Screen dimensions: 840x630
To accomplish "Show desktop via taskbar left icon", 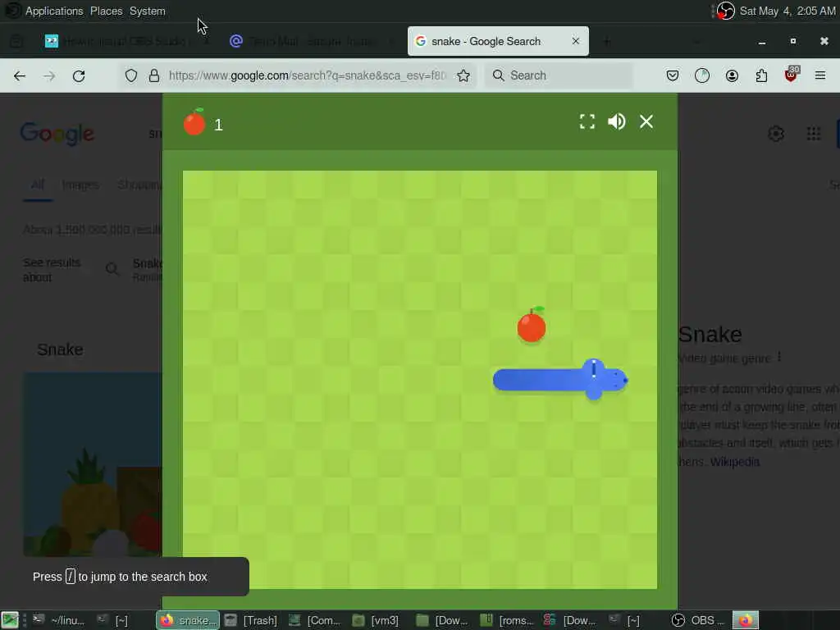I will (9, 620).
